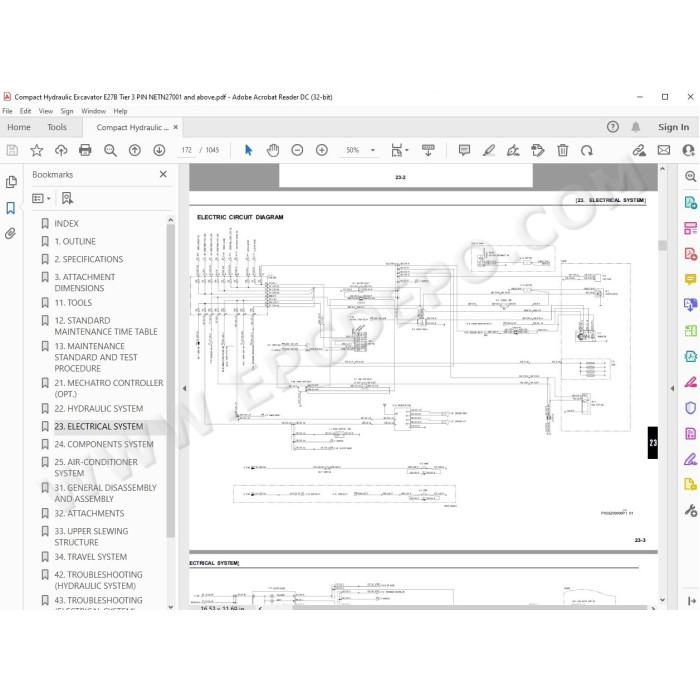Zoom out with minus icon
700x700 pixels.
click(x=297, y=150)
